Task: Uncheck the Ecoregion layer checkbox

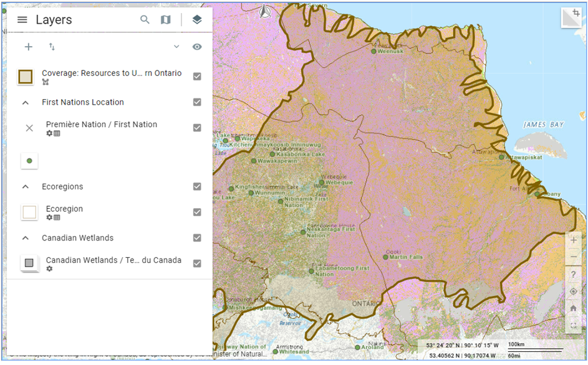Action: [x=197, y=212]
